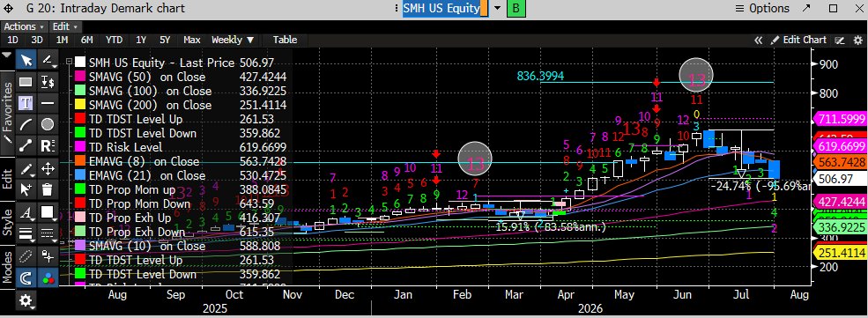
Task: Select the circle shape tool
Action: pos(48,124)
